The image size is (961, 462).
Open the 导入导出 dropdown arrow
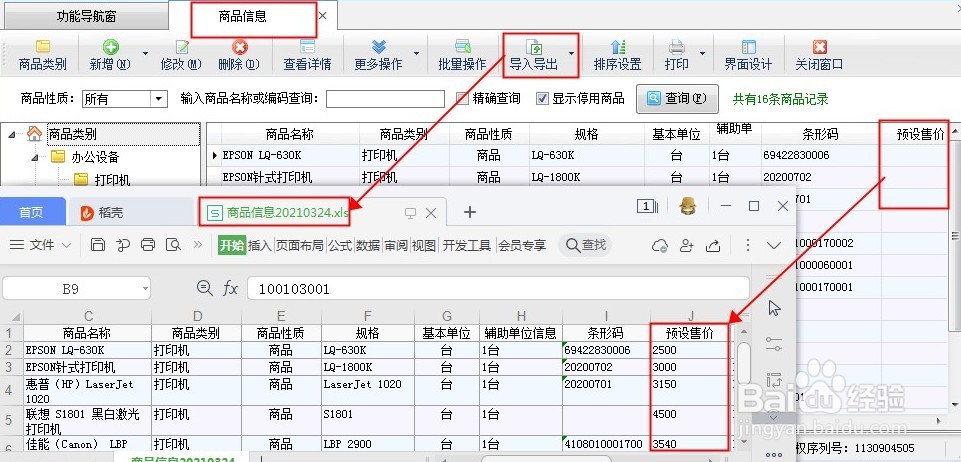click(x=571, y=54)
